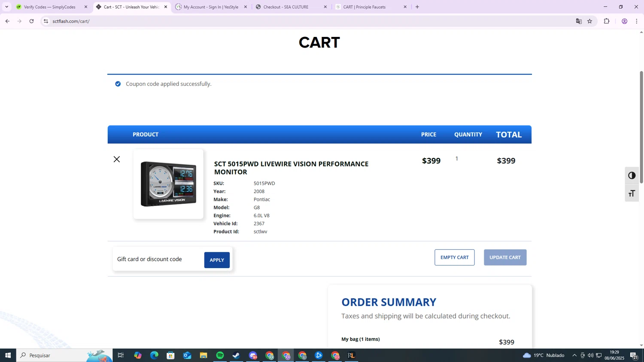The image size is (644, 362).
Task: Close the Cart SCT browser tab
Action: click(x=166, y=7)
